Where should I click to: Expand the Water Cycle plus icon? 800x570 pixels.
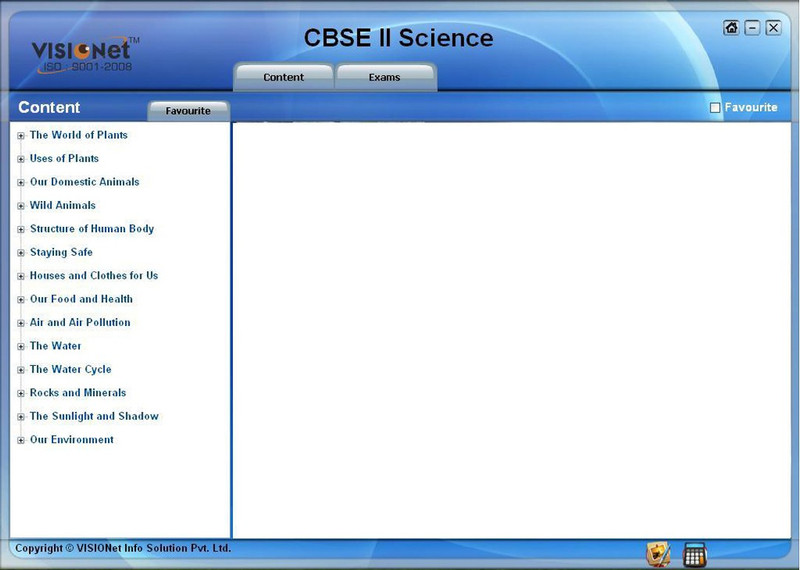[21, 370]
